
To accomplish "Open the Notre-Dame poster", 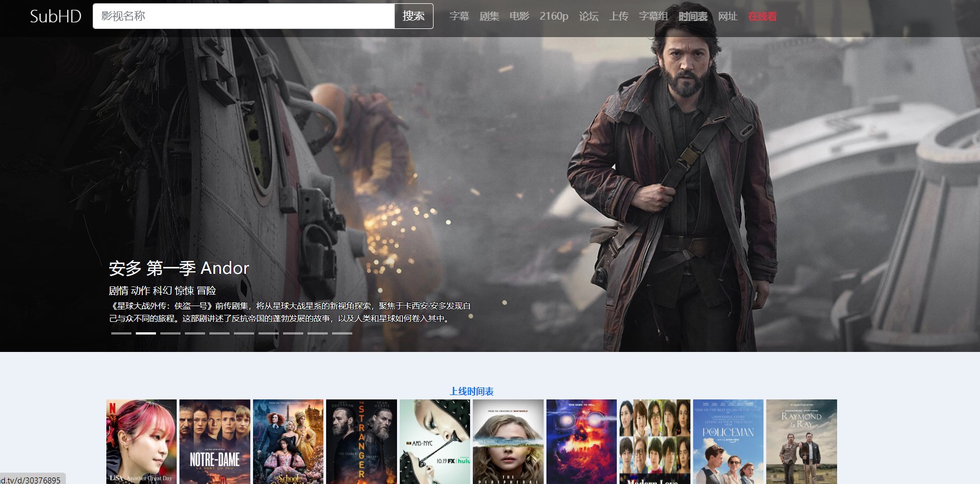I will click(215, 441).
